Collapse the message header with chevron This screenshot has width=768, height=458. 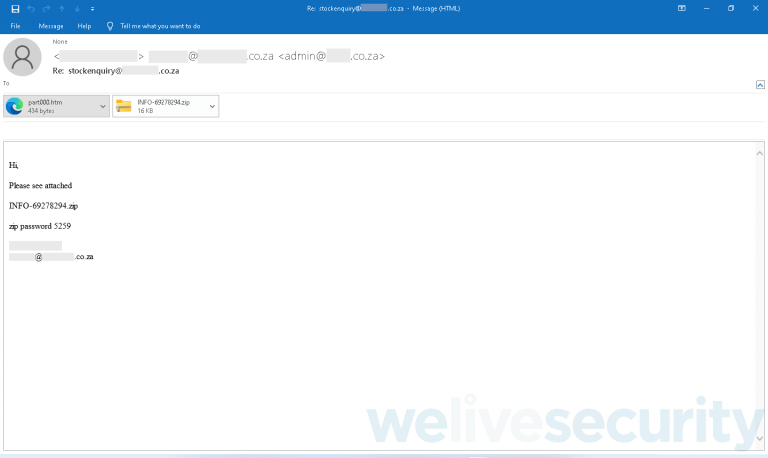(x=760, y=86)
